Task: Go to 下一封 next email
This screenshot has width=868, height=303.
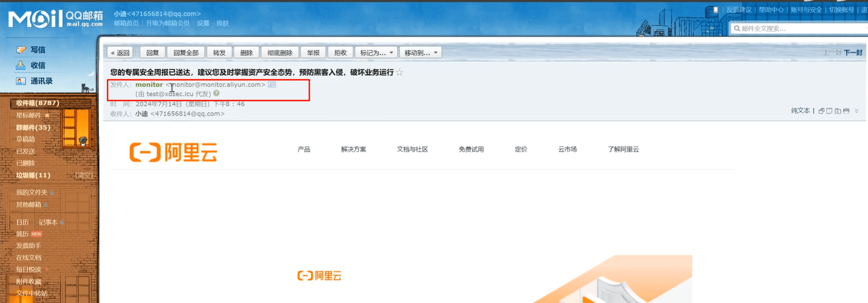Action: click(853, 53)
